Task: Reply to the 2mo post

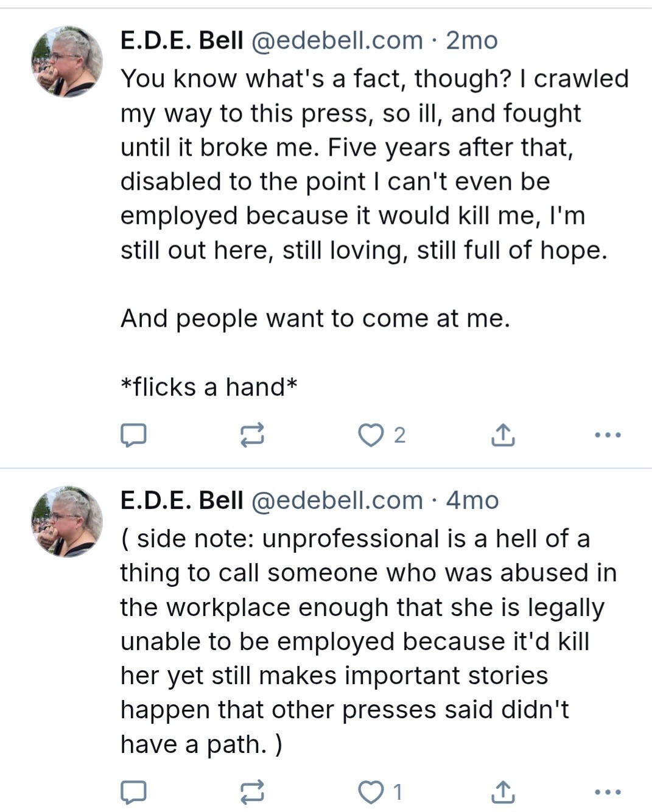Action: pyautogui.click(x=133, y=435)
